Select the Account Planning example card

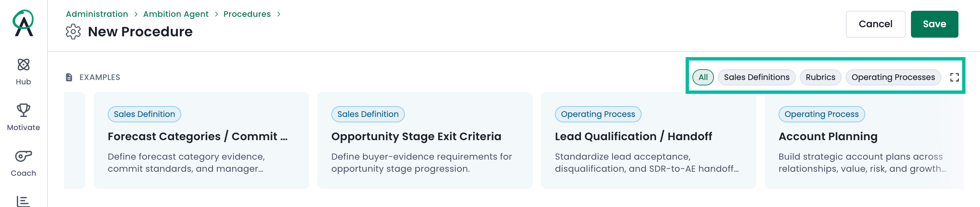864,140
